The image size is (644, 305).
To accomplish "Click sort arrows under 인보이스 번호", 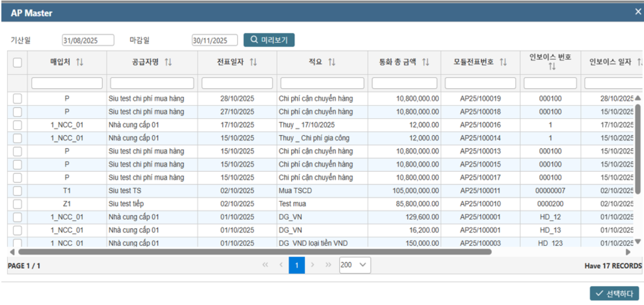I will point(552,67).
